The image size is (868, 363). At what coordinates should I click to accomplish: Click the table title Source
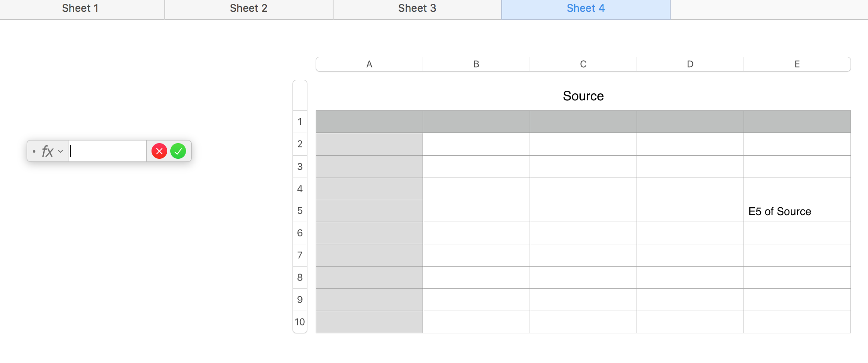tap(583, 96)
